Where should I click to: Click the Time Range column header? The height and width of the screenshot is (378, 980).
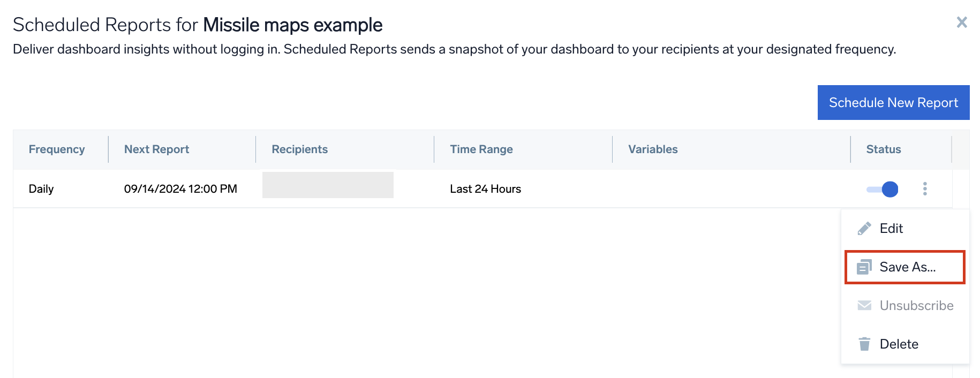[x=481, y=149]
